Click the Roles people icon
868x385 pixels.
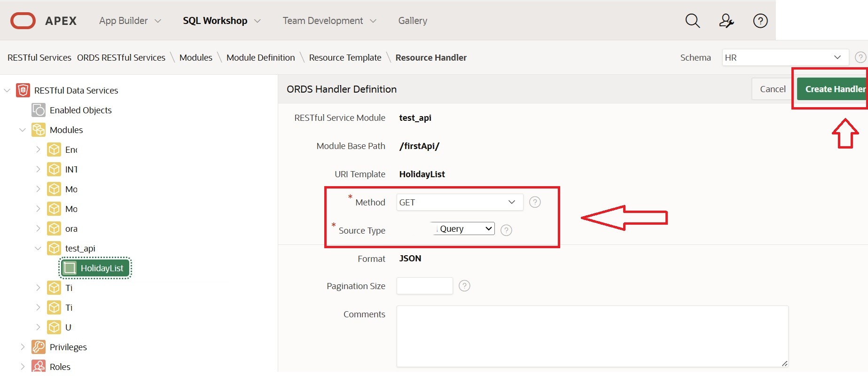(x=39, y=366)
